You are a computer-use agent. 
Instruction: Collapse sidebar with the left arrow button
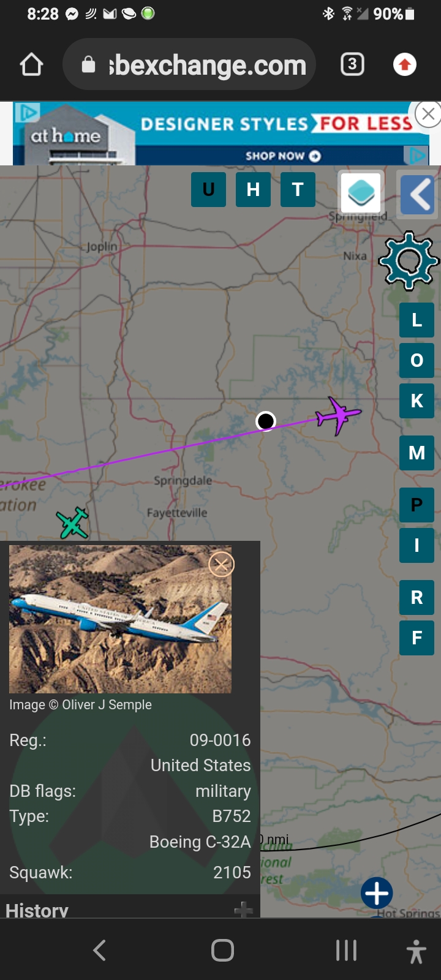419,194
